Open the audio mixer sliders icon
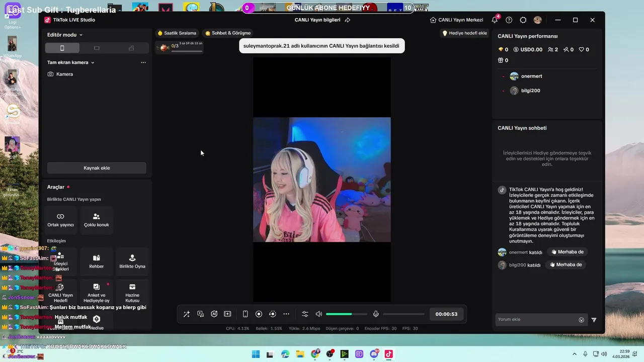The width and height of the screenshot is (644, 362). 305,314
